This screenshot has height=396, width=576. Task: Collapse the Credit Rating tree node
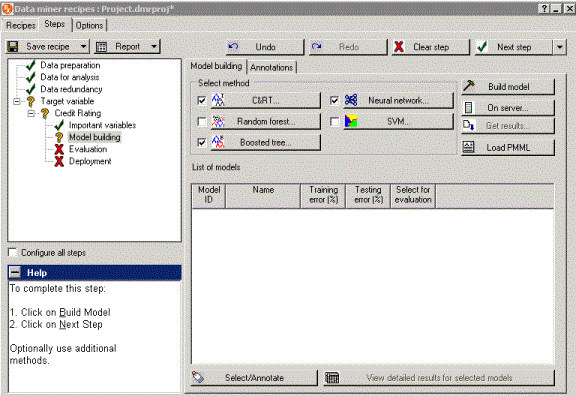pos(31,114)
